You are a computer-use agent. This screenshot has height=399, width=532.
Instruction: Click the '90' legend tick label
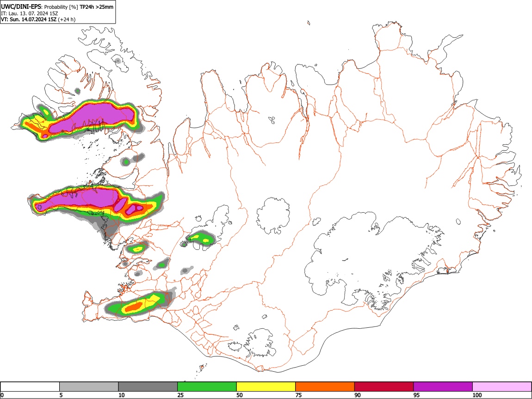358,395
